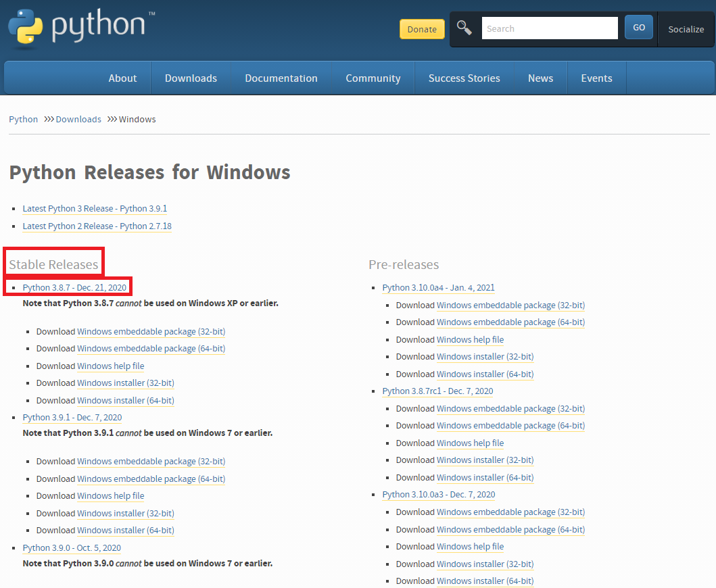This screenshot has height=588, width=716.
Task: Download Python 3.10.0a4 Windows embeddable package (64-bit)
Action: 510,322
